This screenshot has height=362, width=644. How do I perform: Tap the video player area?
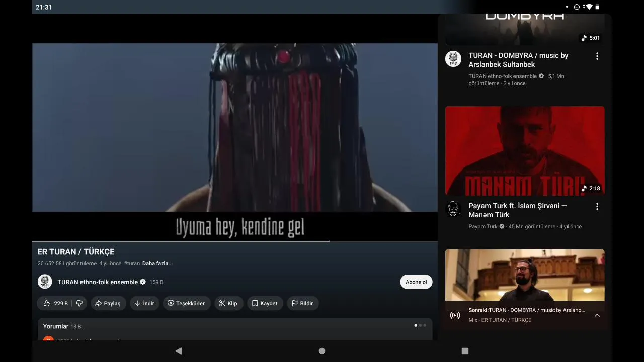(x=235, y=127)
